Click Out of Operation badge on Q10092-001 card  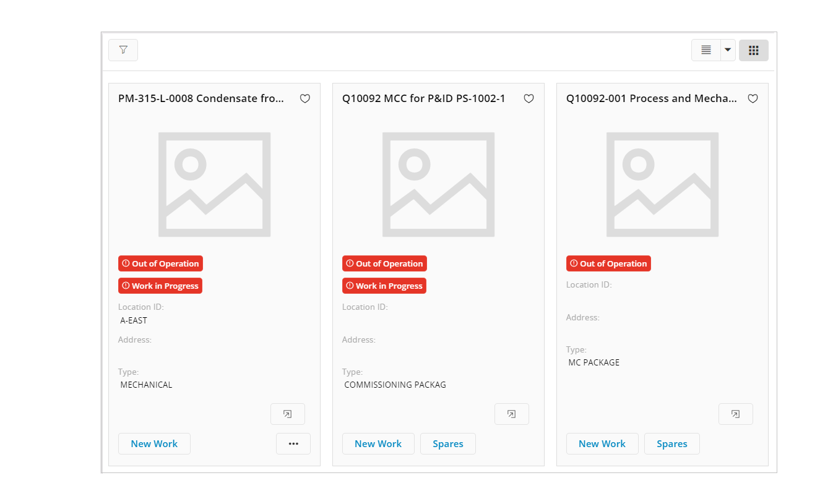pyautogui.click(x=608, y=263)
